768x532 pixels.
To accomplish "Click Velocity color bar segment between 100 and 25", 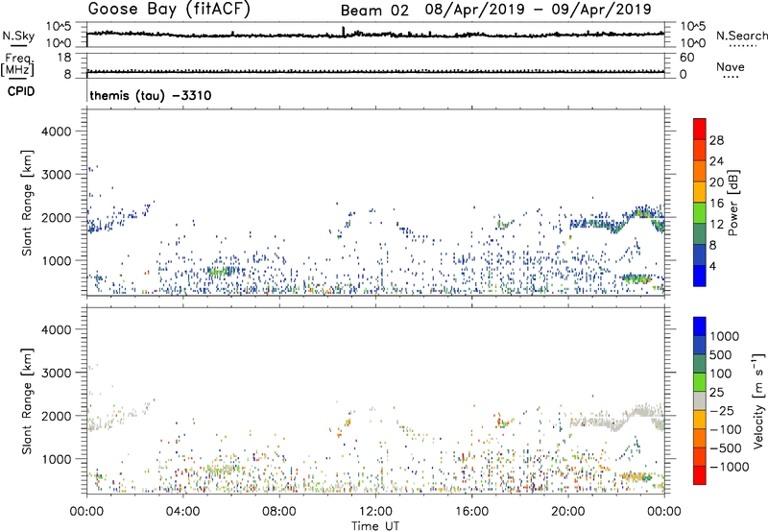I will coord(700,382).
